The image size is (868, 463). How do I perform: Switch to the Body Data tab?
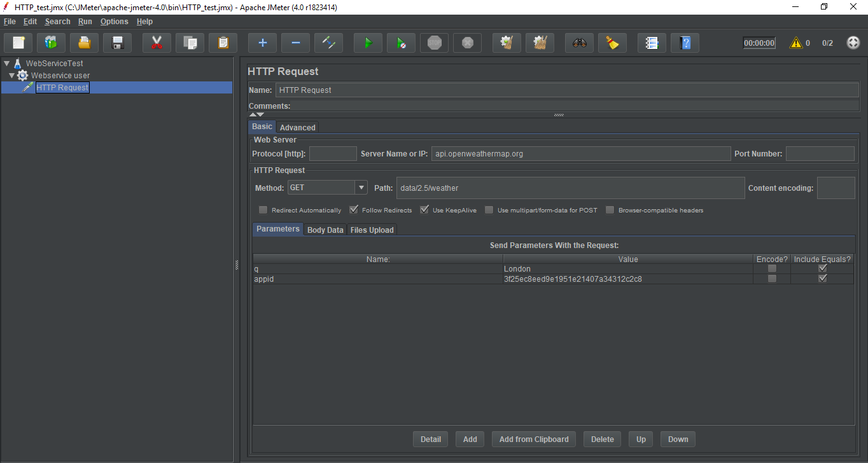(325, 230)
